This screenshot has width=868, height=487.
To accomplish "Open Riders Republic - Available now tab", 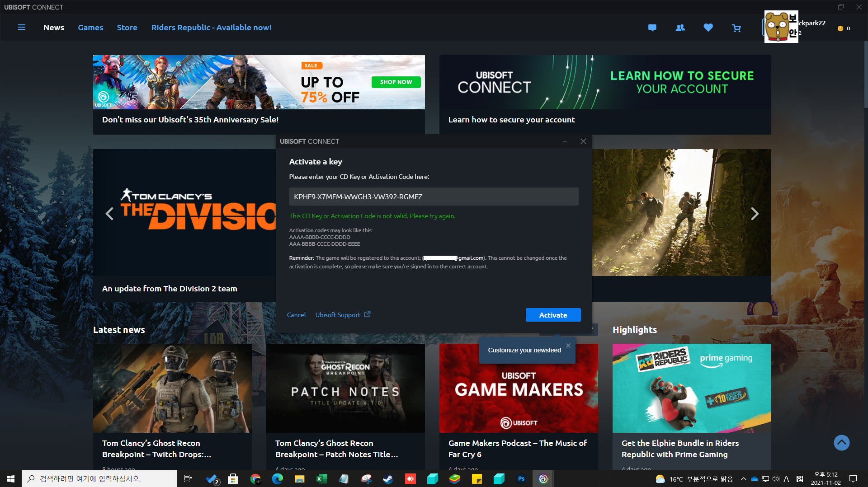I will coord(212,28).
